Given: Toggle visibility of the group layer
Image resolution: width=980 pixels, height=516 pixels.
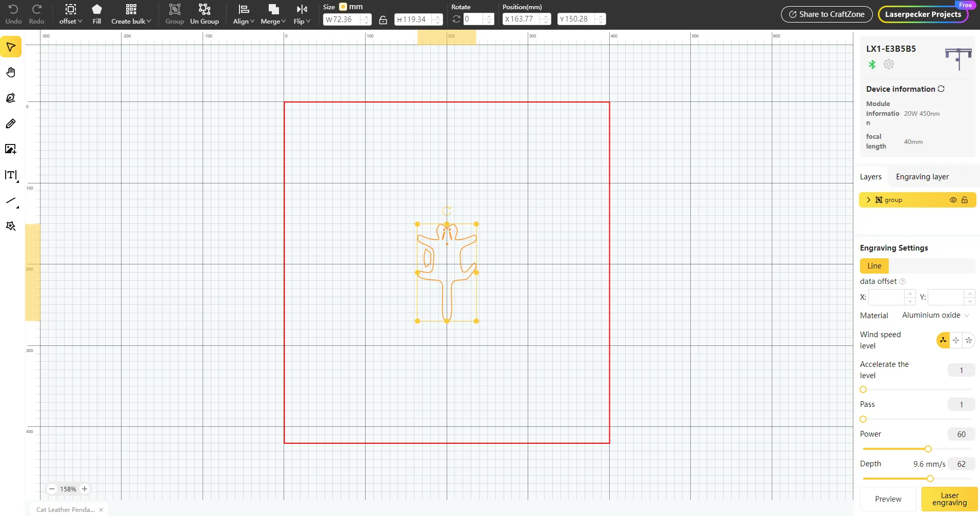Looking at the screenshot, I should (953, 200).
